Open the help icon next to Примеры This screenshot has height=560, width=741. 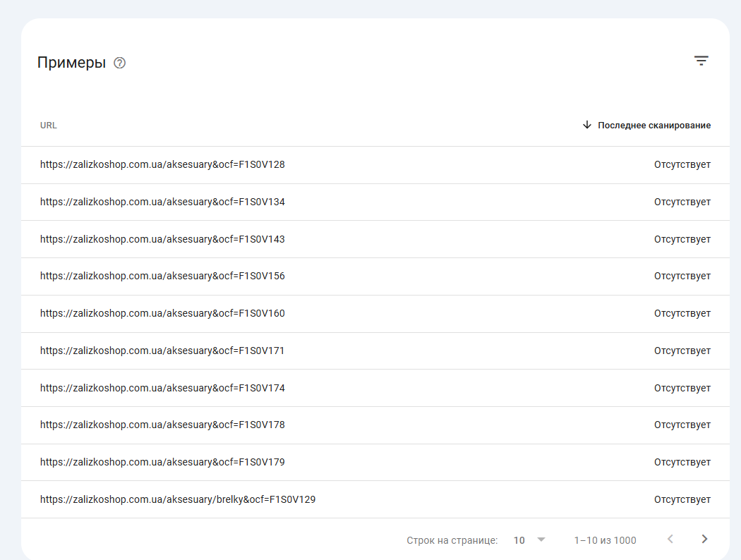(x=119, y=63)
